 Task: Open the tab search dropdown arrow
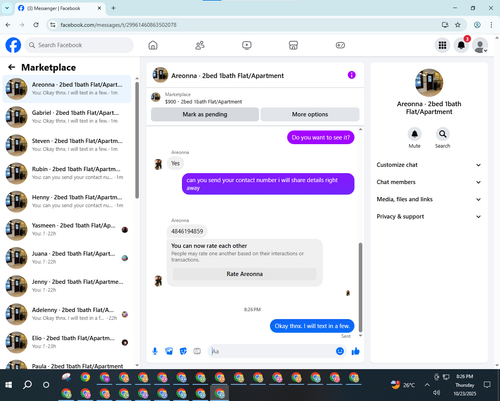click(x=7, y=8)
